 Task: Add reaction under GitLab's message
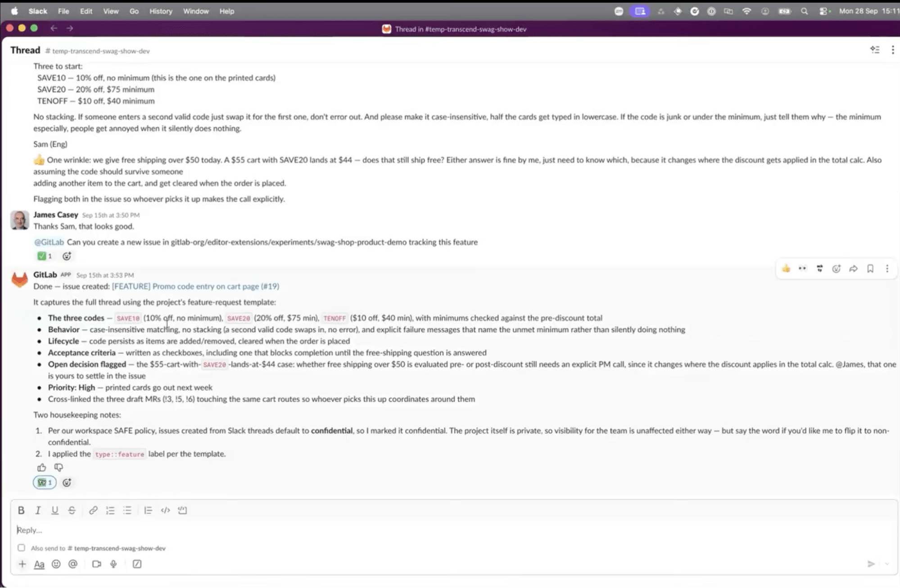coord(67,483)
